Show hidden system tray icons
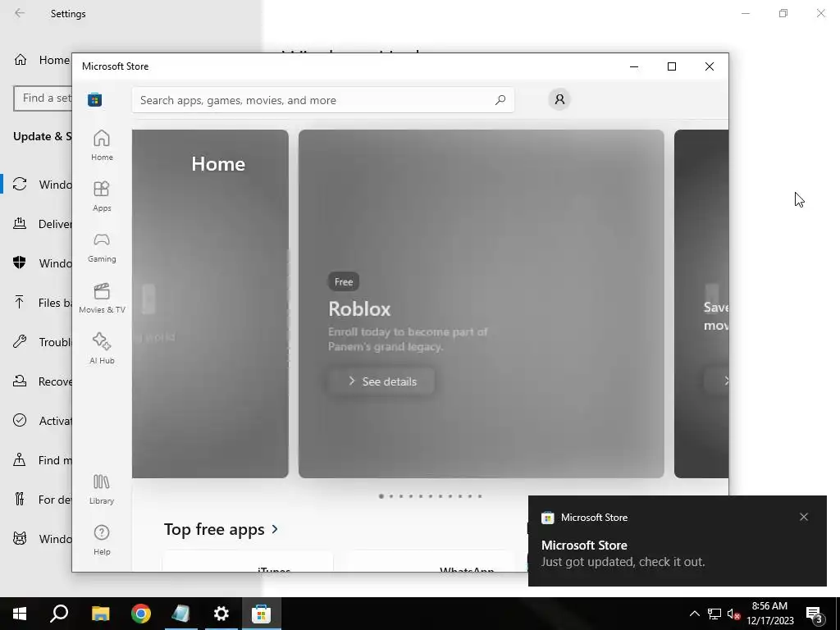 pos(694,614)
